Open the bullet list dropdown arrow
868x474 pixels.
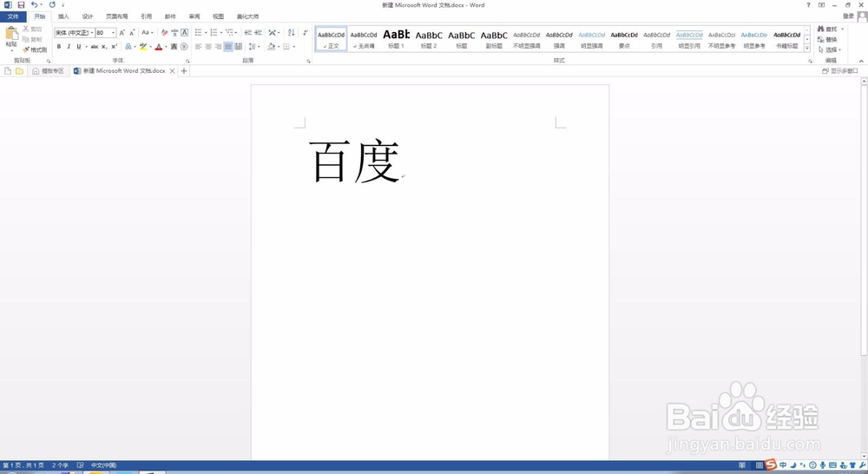(206, 33)
